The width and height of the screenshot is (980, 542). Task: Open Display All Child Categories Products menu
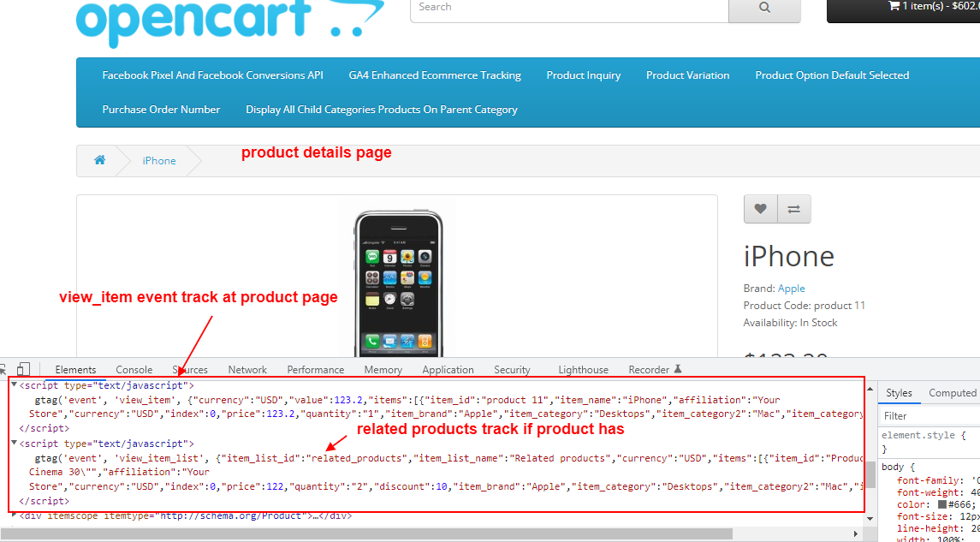pyautogui.click(x=381, y=110)
